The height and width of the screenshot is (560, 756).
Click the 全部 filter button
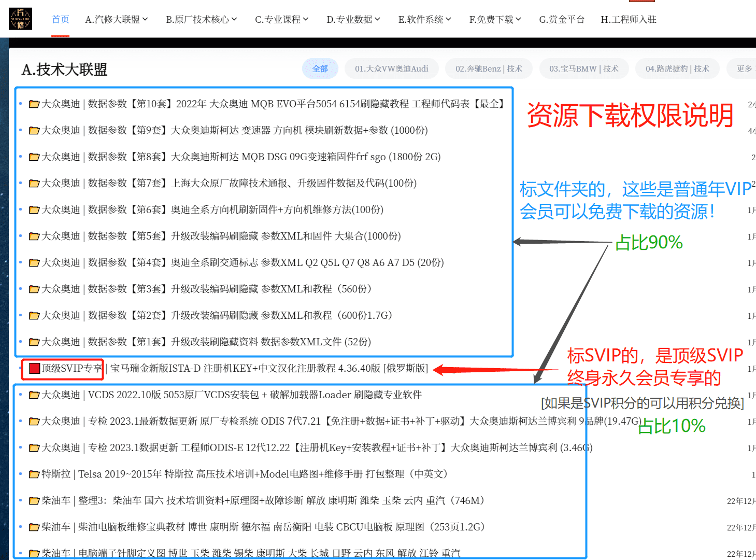pos(320,68)
